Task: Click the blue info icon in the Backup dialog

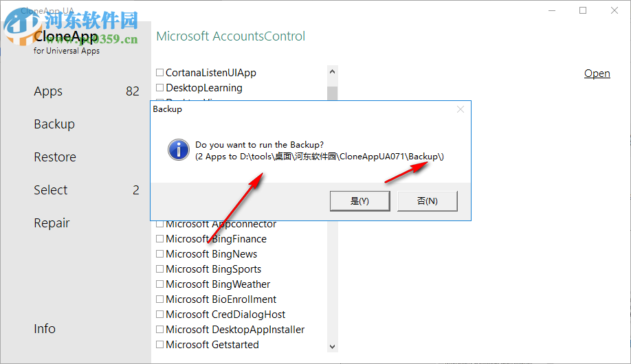Action: [178, 150]
